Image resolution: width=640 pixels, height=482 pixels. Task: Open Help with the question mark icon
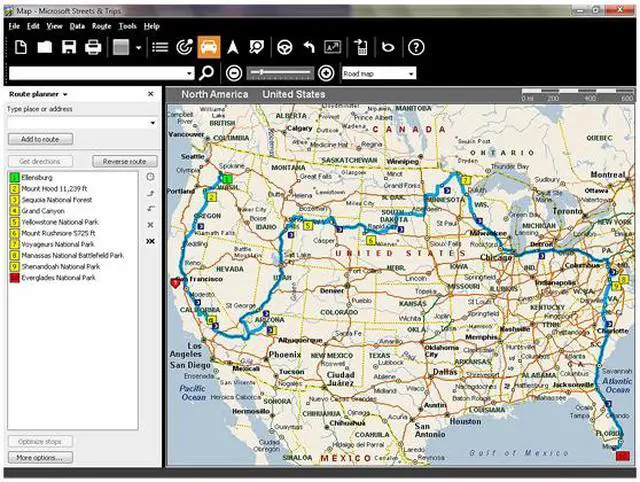click(416, 47)
